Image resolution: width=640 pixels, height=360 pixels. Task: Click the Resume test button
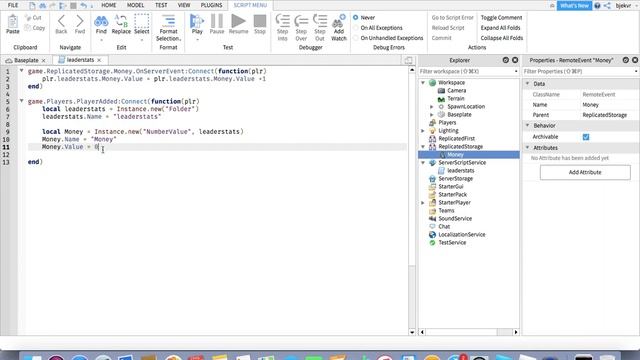238,24
